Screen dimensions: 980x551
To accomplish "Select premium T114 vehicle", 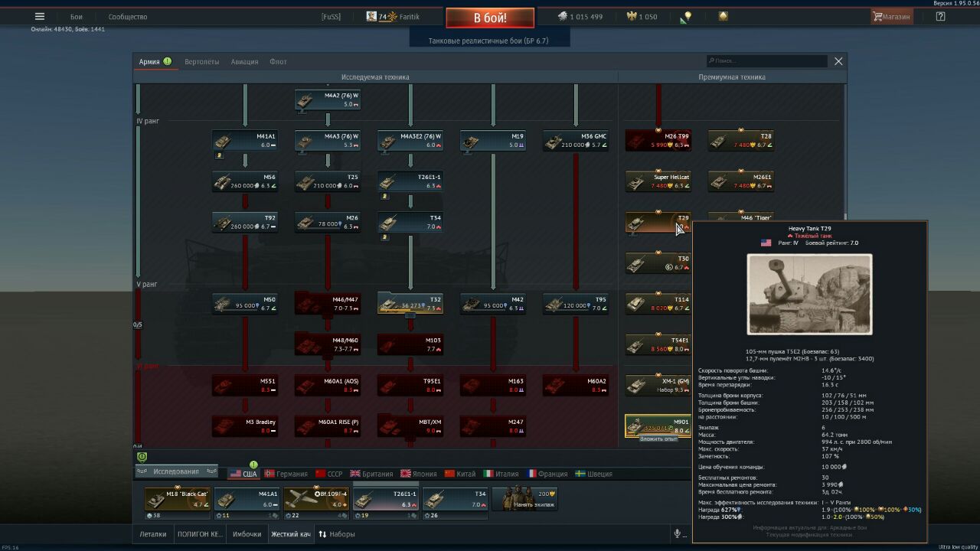I will (x=658, y=303).
